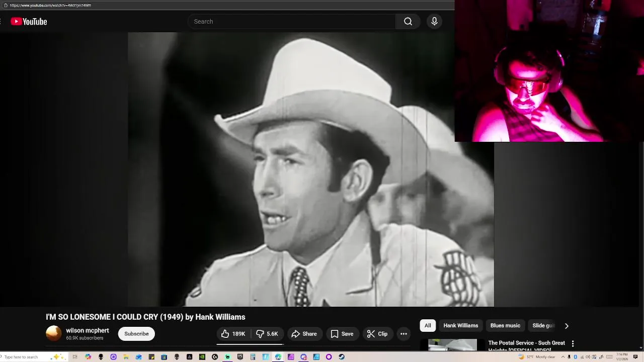Click the YouTube logo home link
644x362 pixels.
pyautogui.click(x=29, y=22)
